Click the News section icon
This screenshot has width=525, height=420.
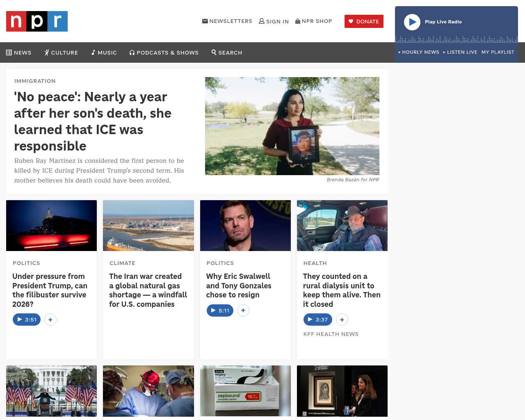pyautogui.click(x=9, y=52)
